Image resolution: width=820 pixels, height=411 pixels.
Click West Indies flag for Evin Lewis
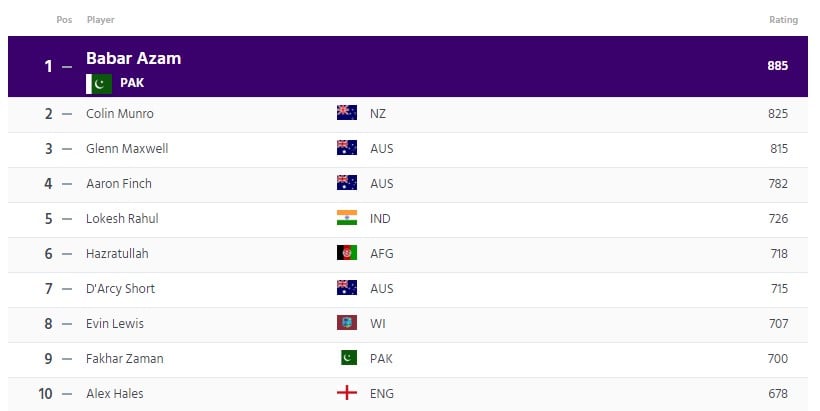347,323
